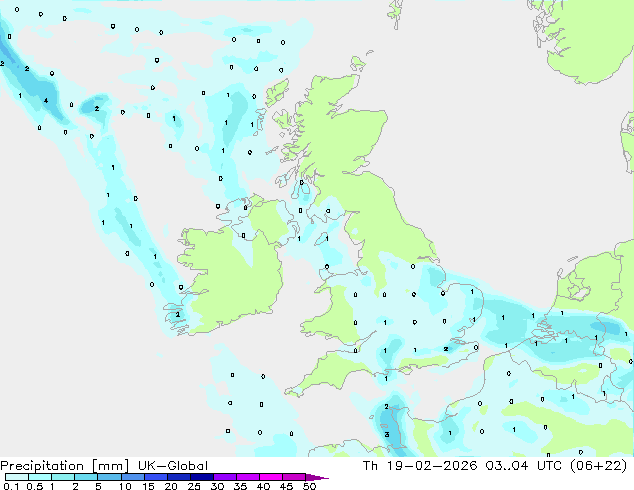Click the legend label '35'
The image size is (634, 490).
tap(240, 486)
